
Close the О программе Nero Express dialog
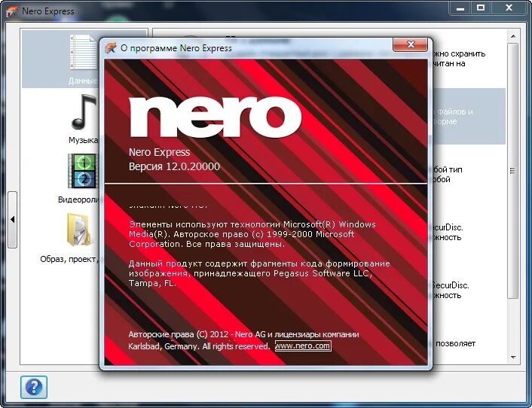(410, 44)
